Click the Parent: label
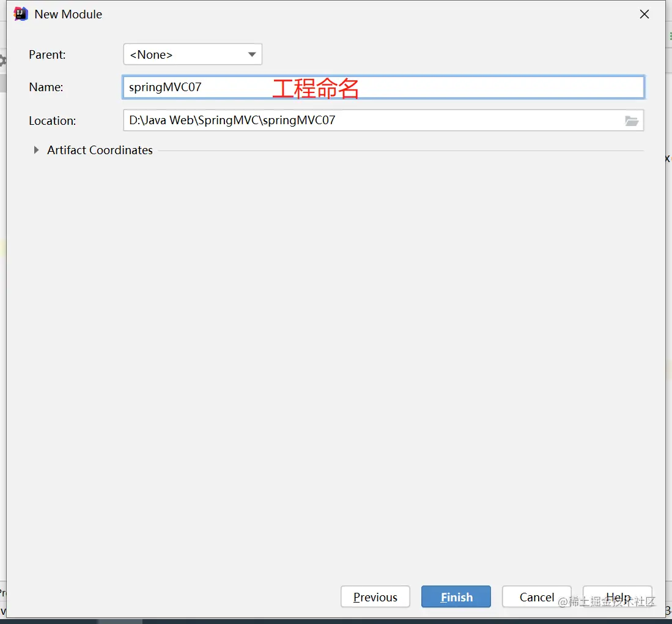Image resolution: width=672 pixels, height=624 pixels. point(47,55)
